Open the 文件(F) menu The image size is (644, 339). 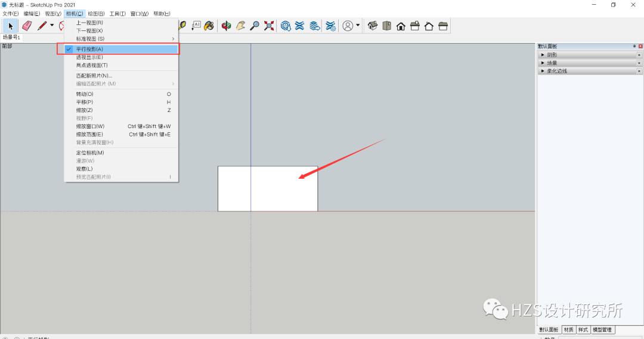click(11, 14)
